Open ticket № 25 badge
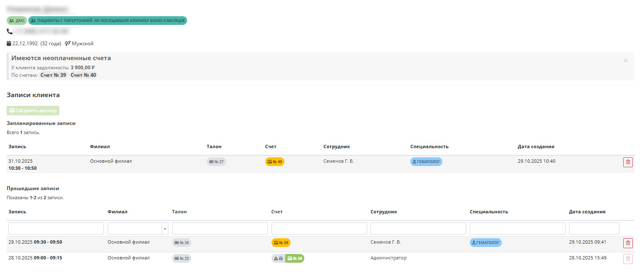Screen dimensions: 644x276 (x=182, y=259)
